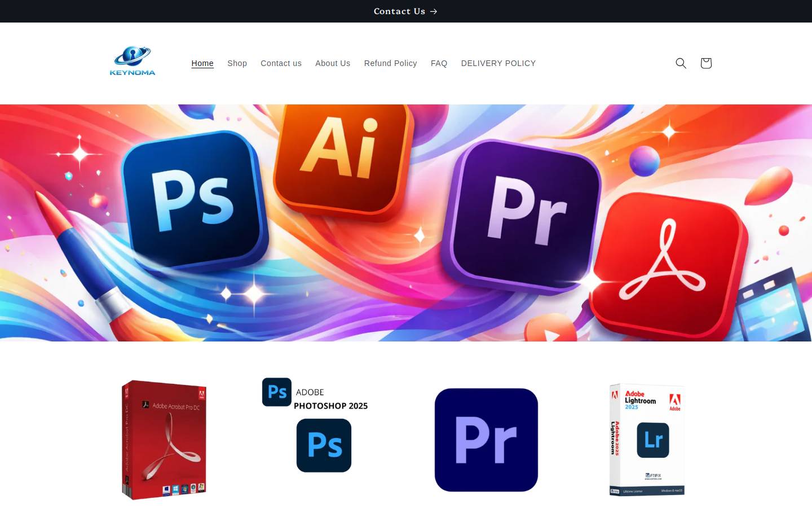Click the hero banner image

tap(406, 223)
